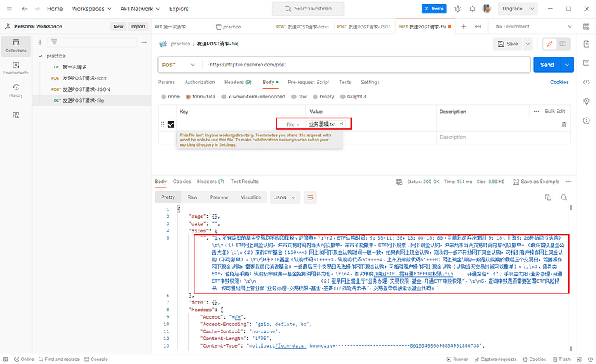Click the Send button
The image size is (596, 364).
[x=548, y=65]
